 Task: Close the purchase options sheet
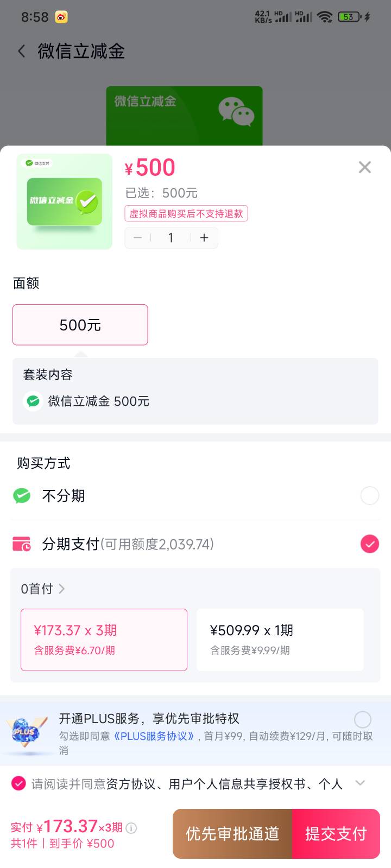click(365, 167)
